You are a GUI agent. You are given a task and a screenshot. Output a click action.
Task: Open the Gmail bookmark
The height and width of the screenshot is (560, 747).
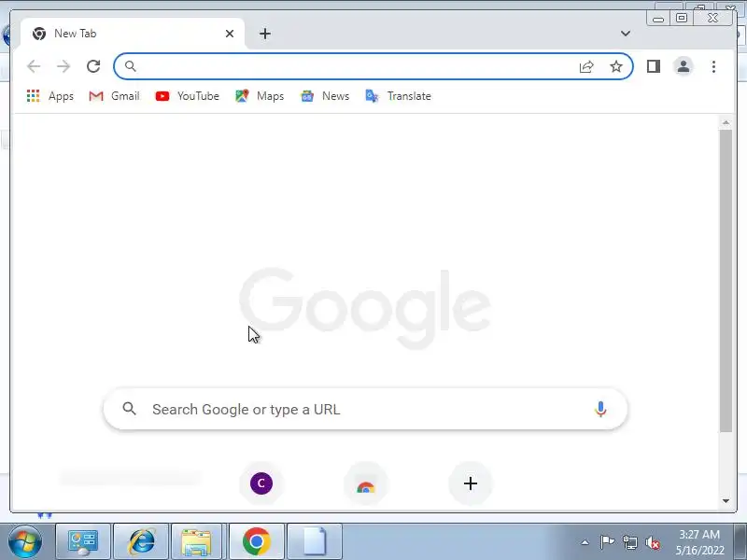pos(114,96)
